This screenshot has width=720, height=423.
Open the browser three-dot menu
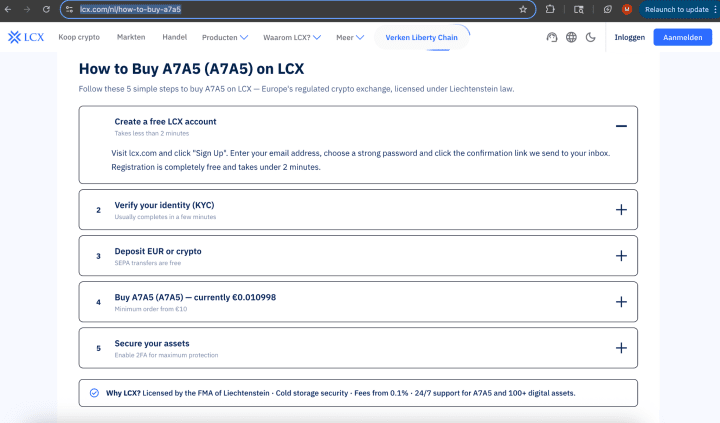coord(715,9)
